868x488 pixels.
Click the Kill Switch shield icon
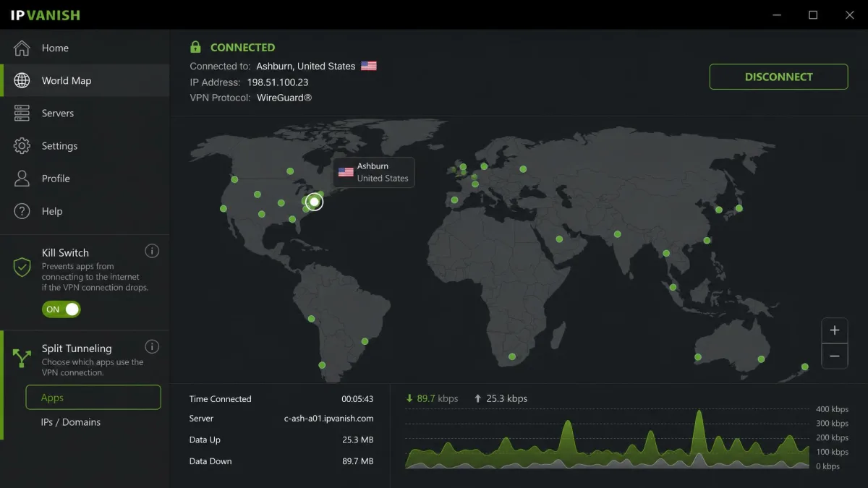coord(22,267)
